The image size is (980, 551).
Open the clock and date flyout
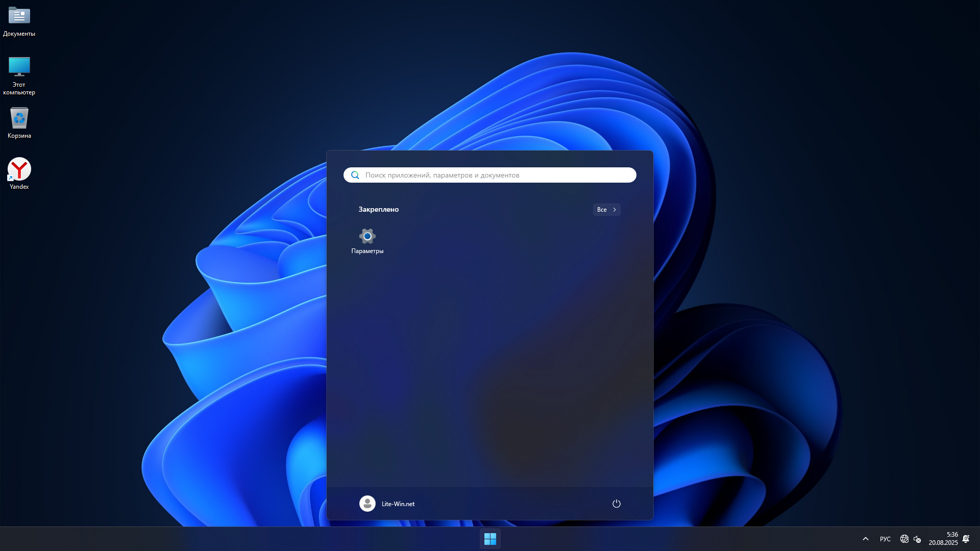click(943, 539)
